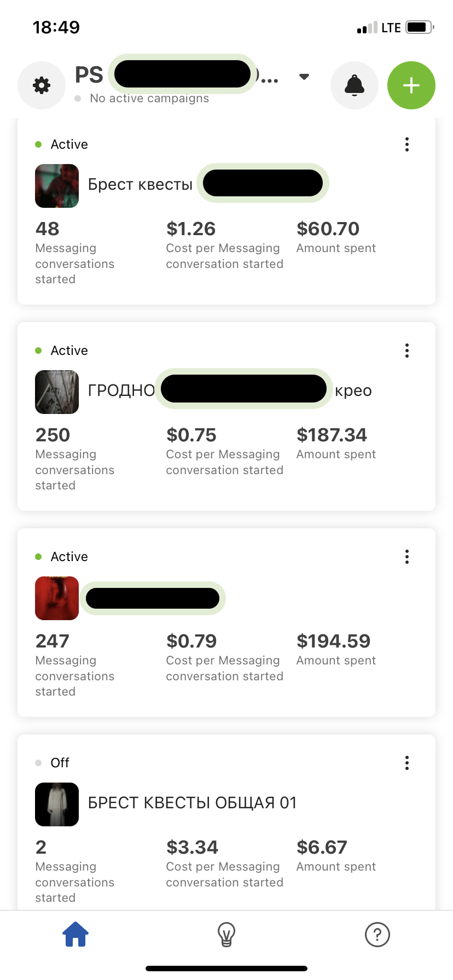Open the БРЕСТ КВЕСТЫ ОБЩАЯ 01 campaign
Screen dimensions: 453x980
[192, 803]
